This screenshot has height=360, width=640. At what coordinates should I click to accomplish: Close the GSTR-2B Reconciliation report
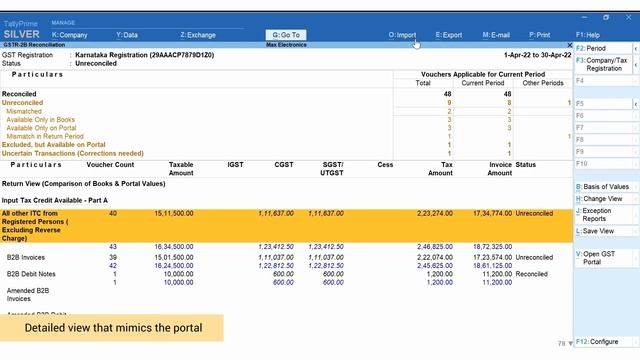point(569,45)
